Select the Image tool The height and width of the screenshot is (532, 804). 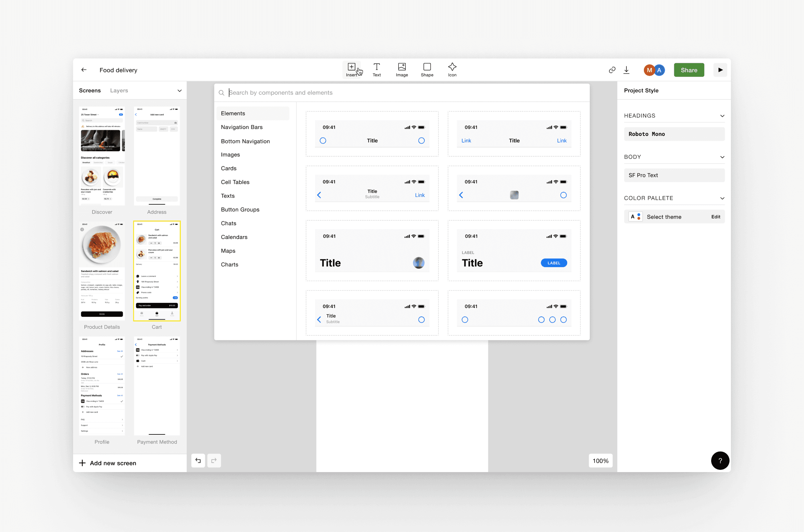click(x=402, y=70)
